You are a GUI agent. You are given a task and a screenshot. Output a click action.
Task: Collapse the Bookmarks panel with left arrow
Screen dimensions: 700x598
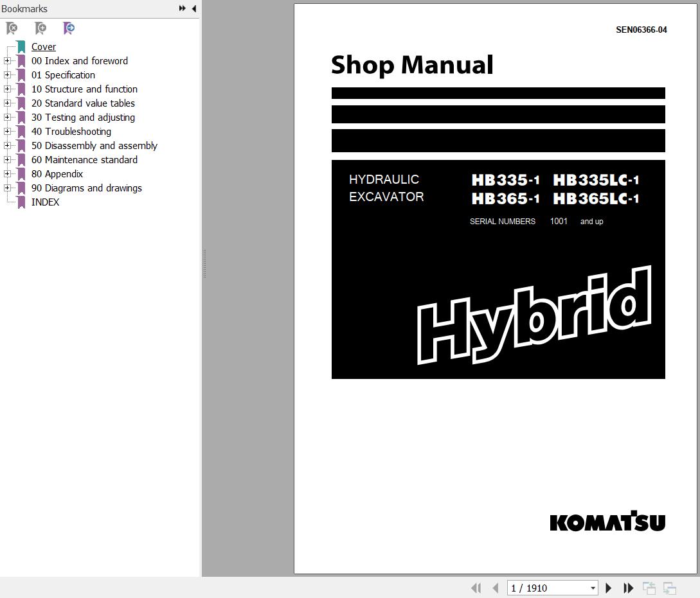click(x=194, y=8)
